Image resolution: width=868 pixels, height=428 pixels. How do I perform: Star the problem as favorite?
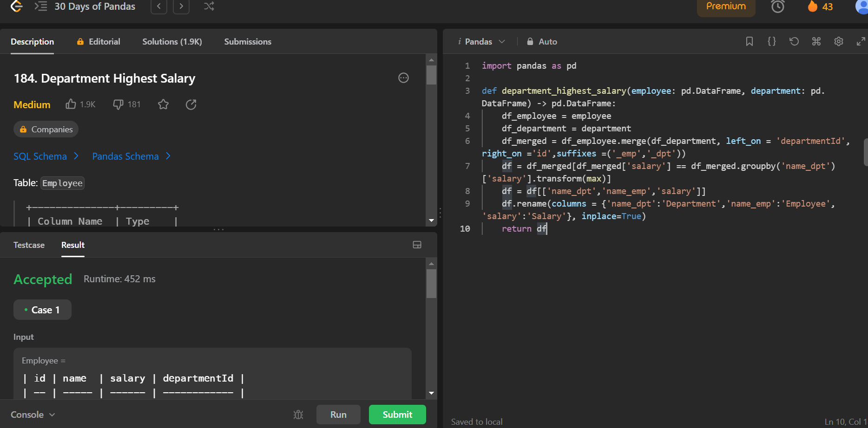pyautogui.click(x=163, y=104)
